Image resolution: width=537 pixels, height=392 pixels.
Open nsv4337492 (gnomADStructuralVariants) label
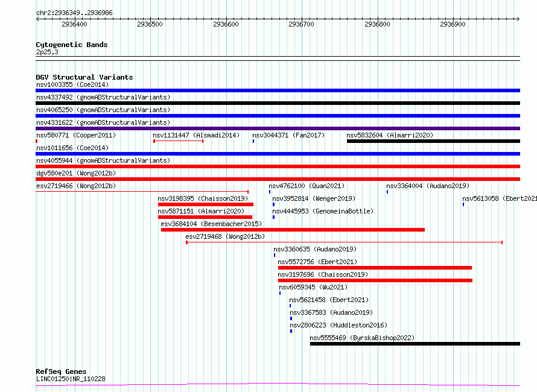click(103, 97)
